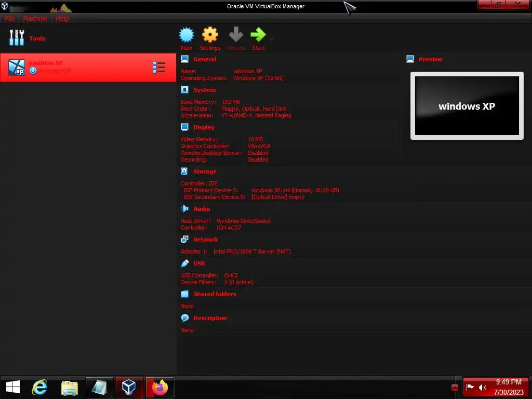Click the Base Memory 192 MB value
This screenshot has height=399, width=532.
coord(231,102)
